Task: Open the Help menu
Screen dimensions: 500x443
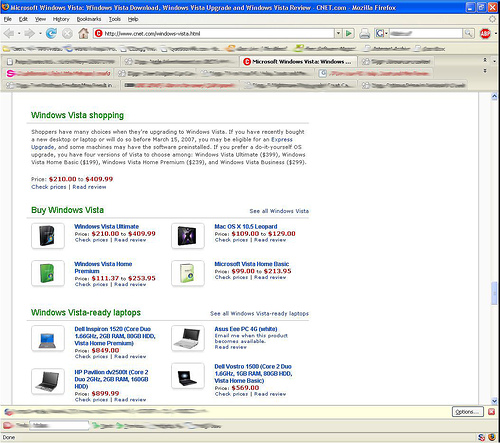Action: point(133,19)
